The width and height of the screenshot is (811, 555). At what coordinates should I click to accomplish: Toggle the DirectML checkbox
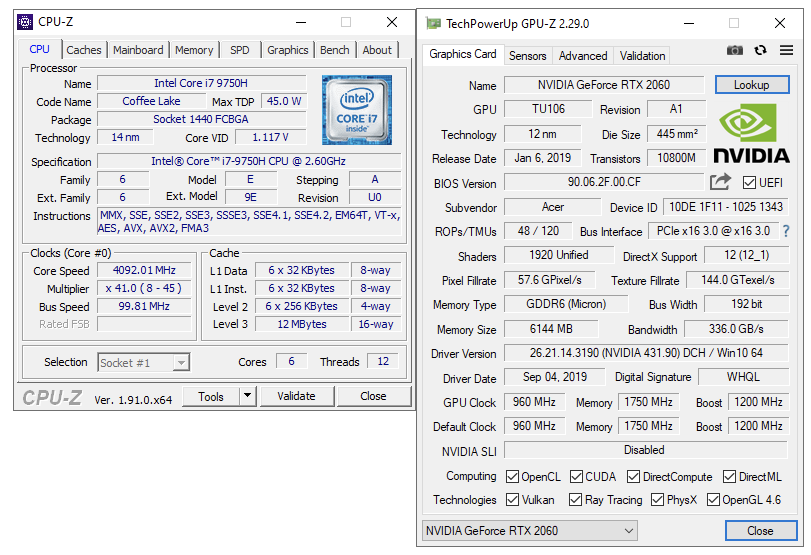point(729,476)
